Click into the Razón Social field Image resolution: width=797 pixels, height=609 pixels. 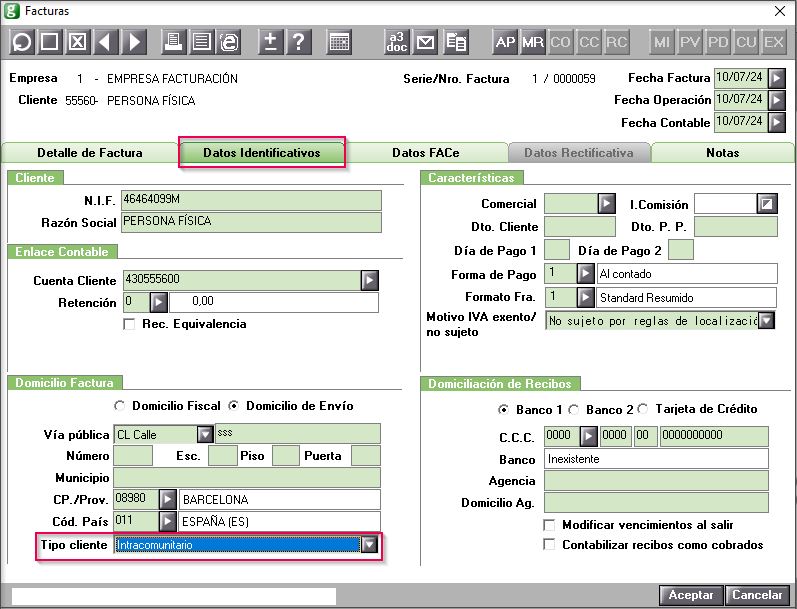tap(251, 223)
